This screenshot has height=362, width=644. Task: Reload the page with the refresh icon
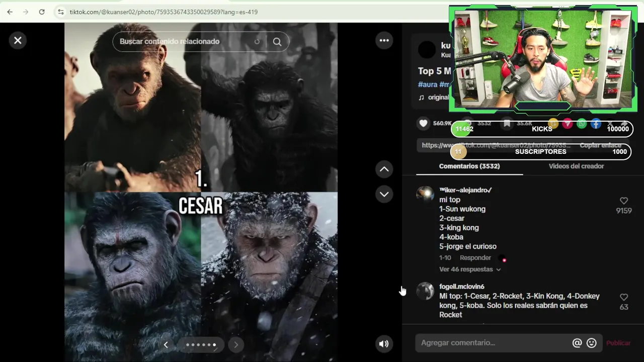pyautogui.click(x=42, y=12)
